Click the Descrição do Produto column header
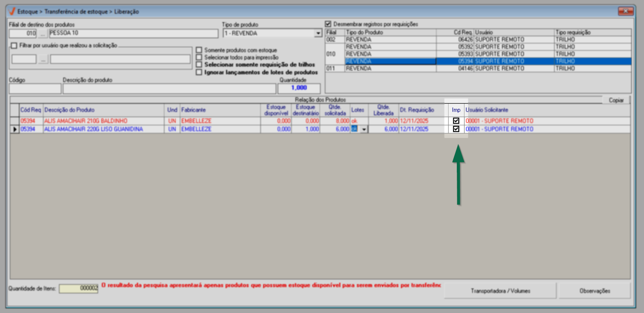The width and height of the screenshot is (644, 313). 104,110
